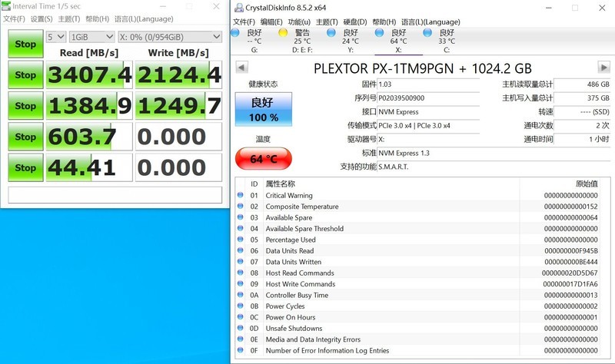Click status dot of Composite Temperature row
615x364 pixels.
(x=241, y=206)
